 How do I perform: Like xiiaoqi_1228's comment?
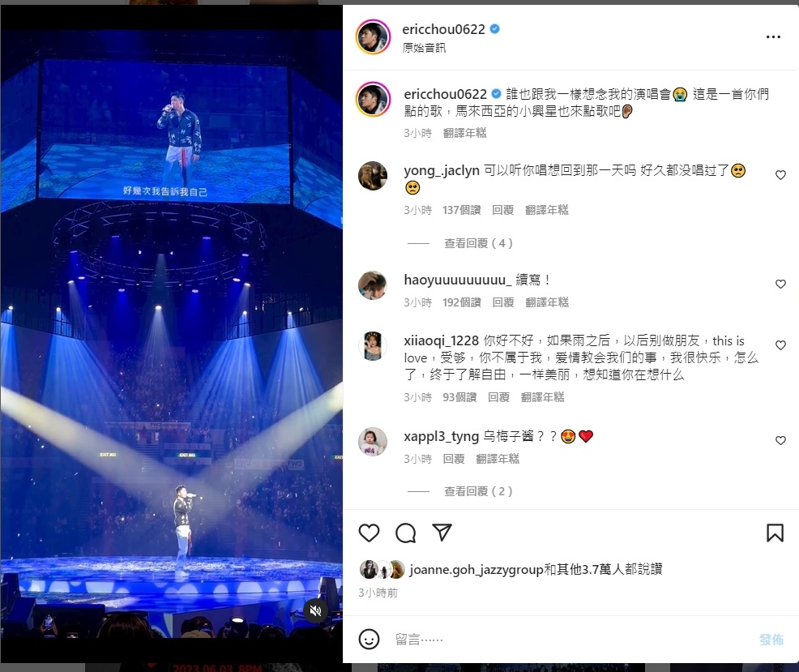[780, 345]
